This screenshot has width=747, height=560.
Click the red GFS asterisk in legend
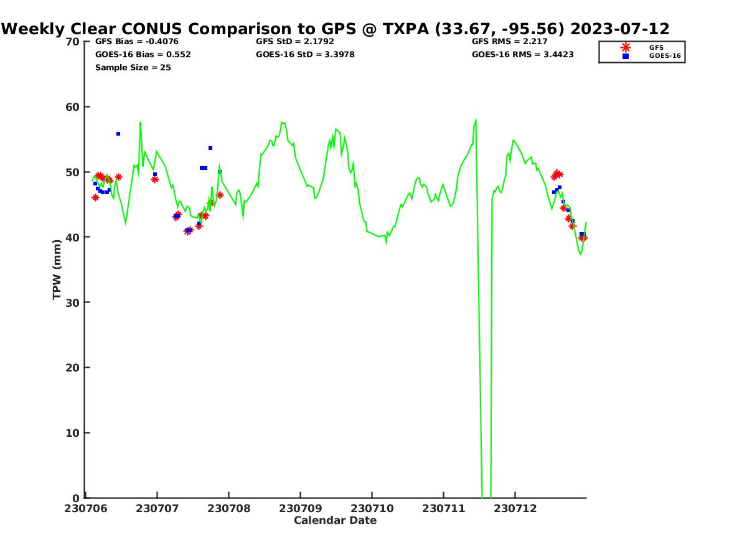pyautogui.click(x=626, y=47)
